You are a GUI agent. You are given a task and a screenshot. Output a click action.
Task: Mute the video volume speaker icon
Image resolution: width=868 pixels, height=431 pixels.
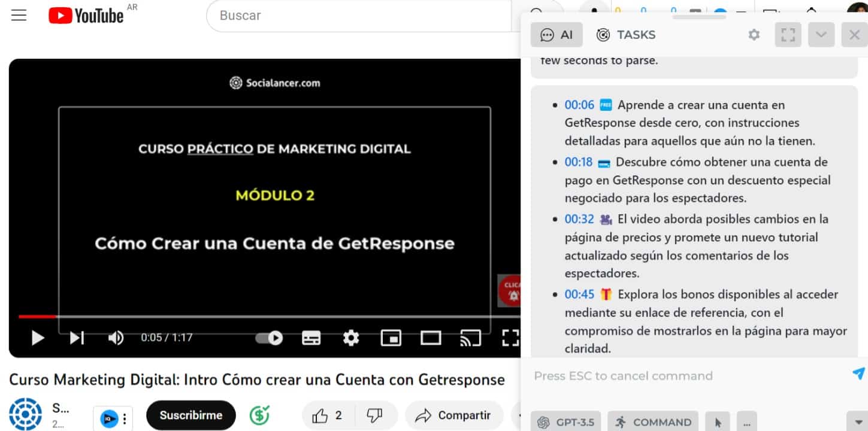[116, 338]
